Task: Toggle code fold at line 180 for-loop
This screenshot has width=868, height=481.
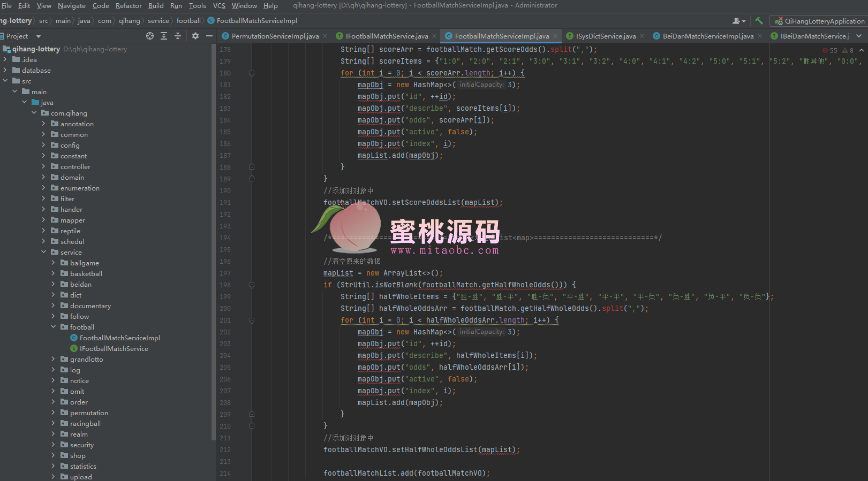Action: pyautogui.click(x=252, y=73)
